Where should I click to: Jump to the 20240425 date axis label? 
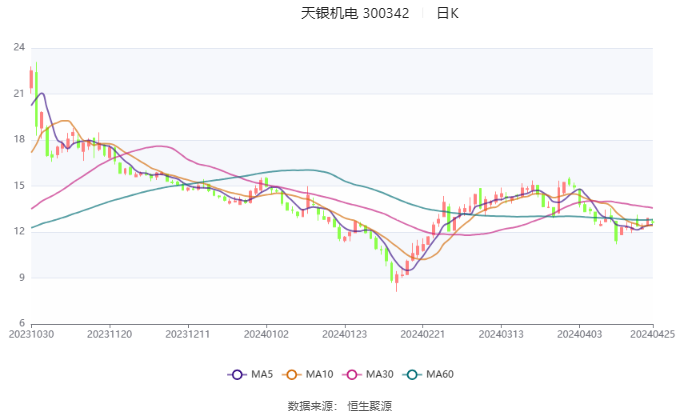(652, 335)
